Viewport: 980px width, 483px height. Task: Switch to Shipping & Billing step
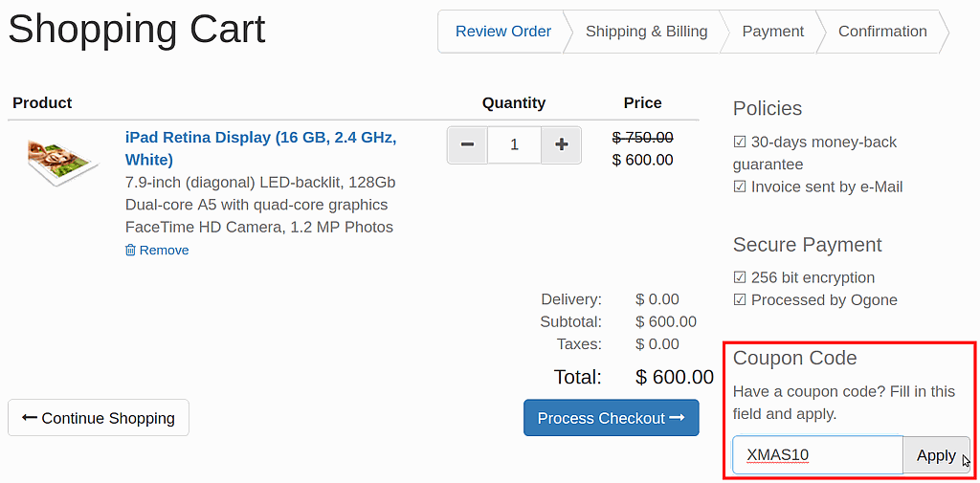[646, 32]
